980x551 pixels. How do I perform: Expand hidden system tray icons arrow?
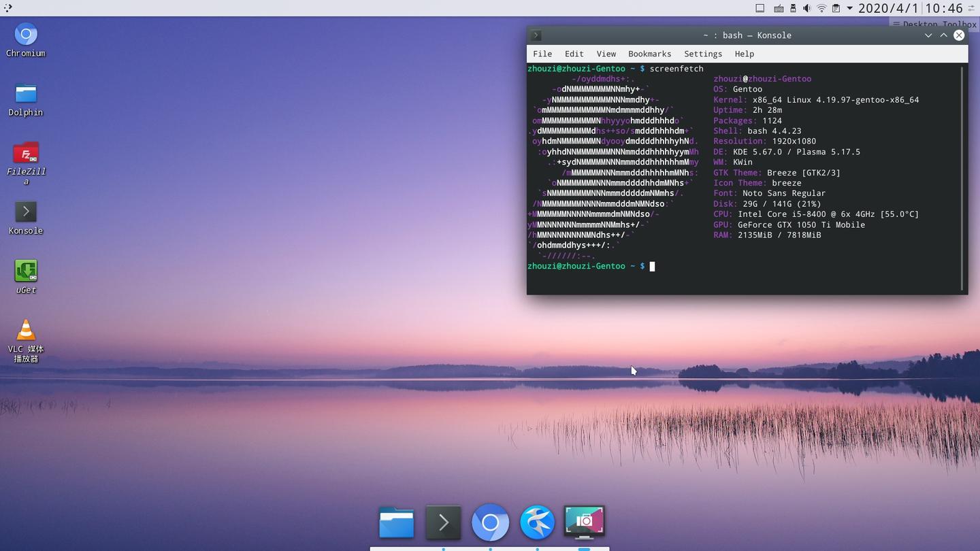(849, 8)
